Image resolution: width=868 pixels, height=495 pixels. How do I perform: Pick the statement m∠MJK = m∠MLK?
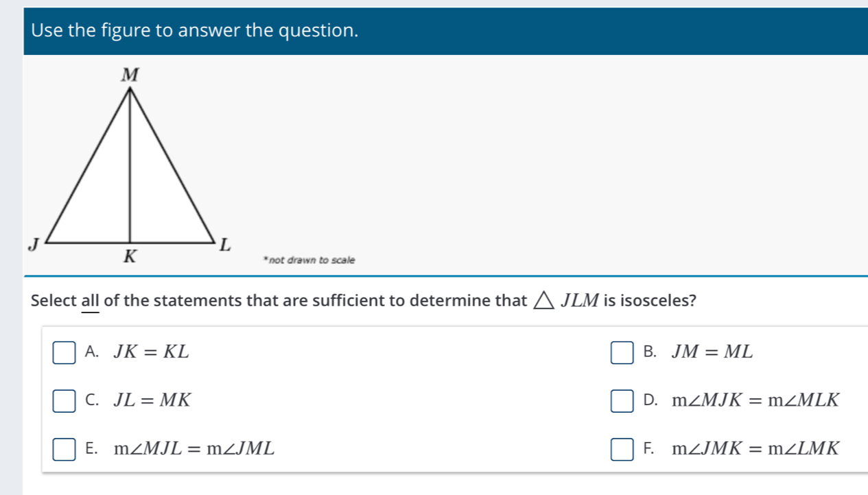pyautogui.click(x=755, y=400)
